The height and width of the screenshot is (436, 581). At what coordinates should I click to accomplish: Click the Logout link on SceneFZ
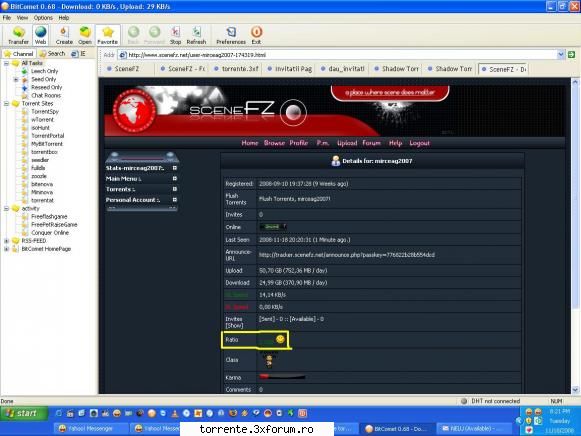pos(419,143)
